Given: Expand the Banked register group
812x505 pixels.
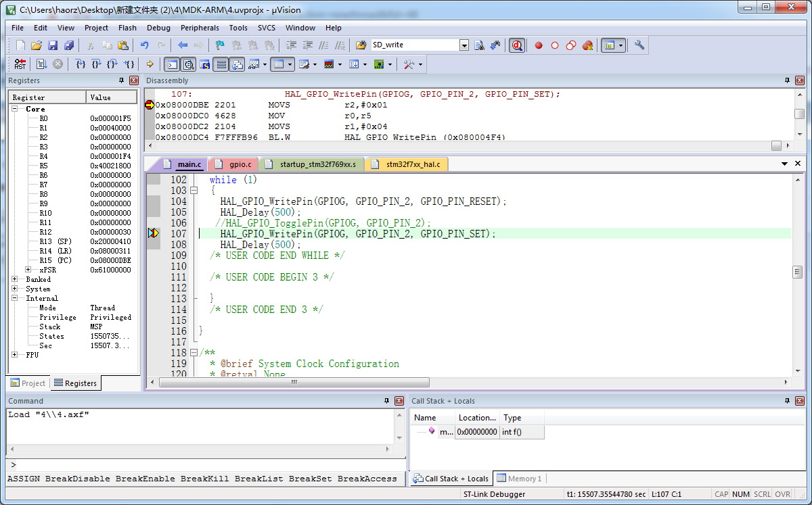Looking at the screenshot, I should [x=15, y=279].
